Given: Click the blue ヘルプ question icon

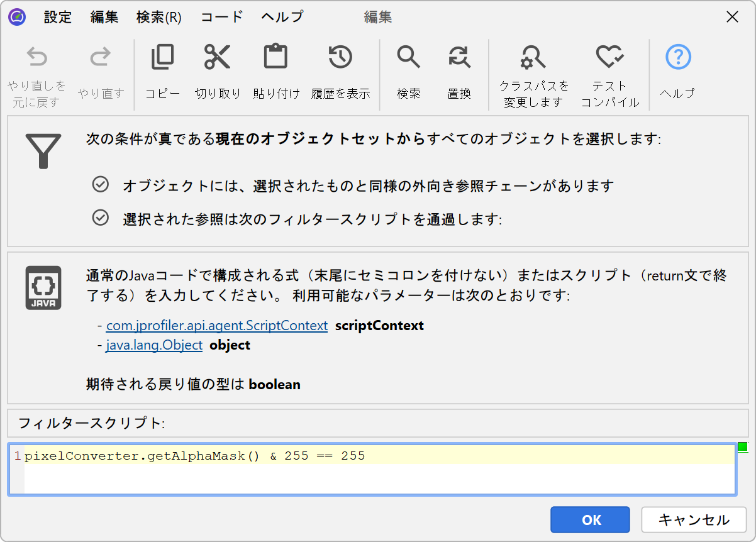Looking at the screenshot, I should (x=678, y=58).
